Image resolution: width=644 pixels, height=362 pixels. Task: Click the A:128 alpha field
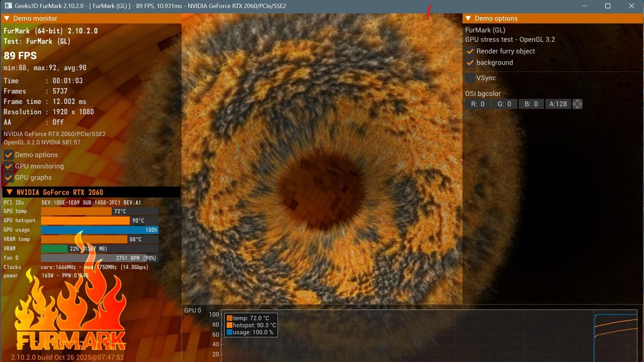pyautogui.click(x=558, y=104)
